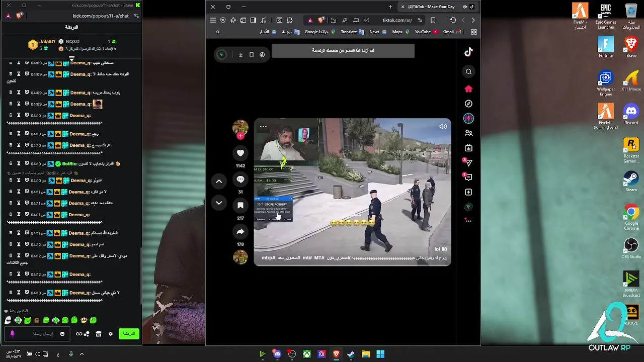Open the Brave hamburger menu
Viewport: 644px width, 362px height.
[213, 20]
